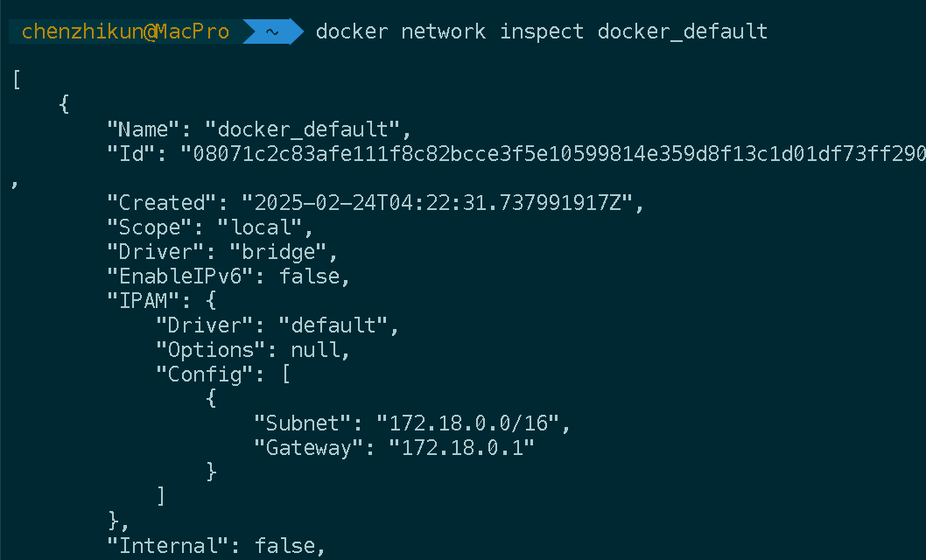Click the Created timestamp value
926x560 pixels.
(437, 203)
